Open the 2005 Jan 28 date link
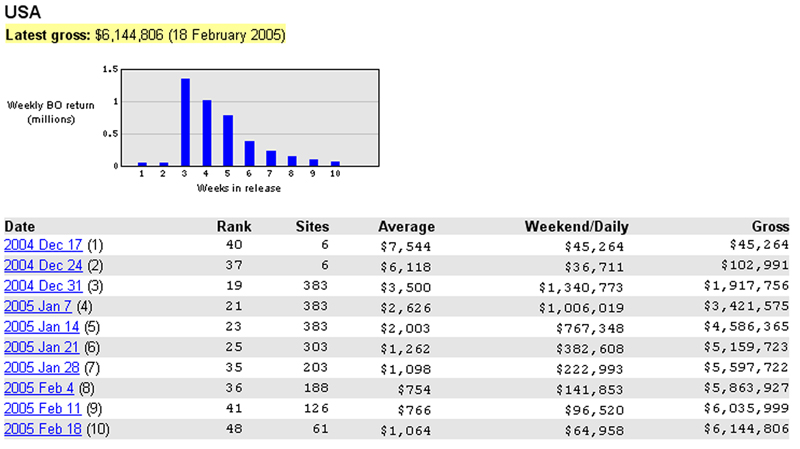This screenshot has width=800, height=449. [41, 368]
